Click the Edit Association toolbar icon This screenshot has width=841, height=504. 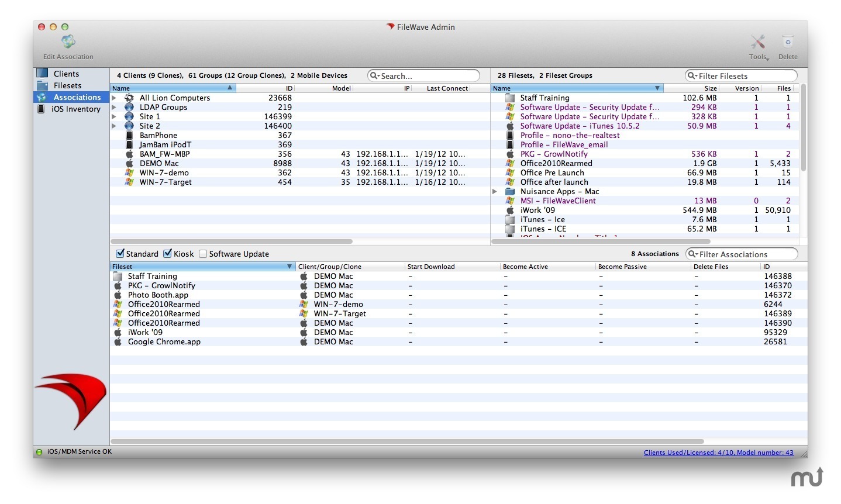68,42
